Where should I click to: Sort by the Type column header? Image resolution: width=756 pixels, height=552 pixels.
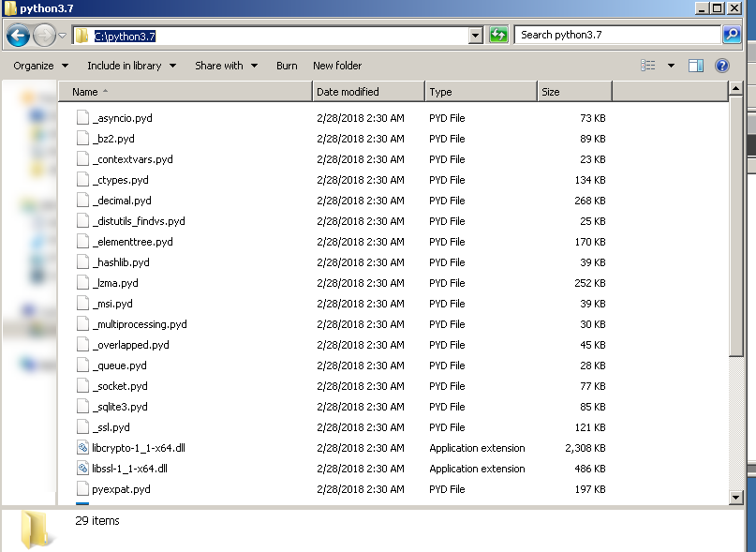[x=481, y=92]
